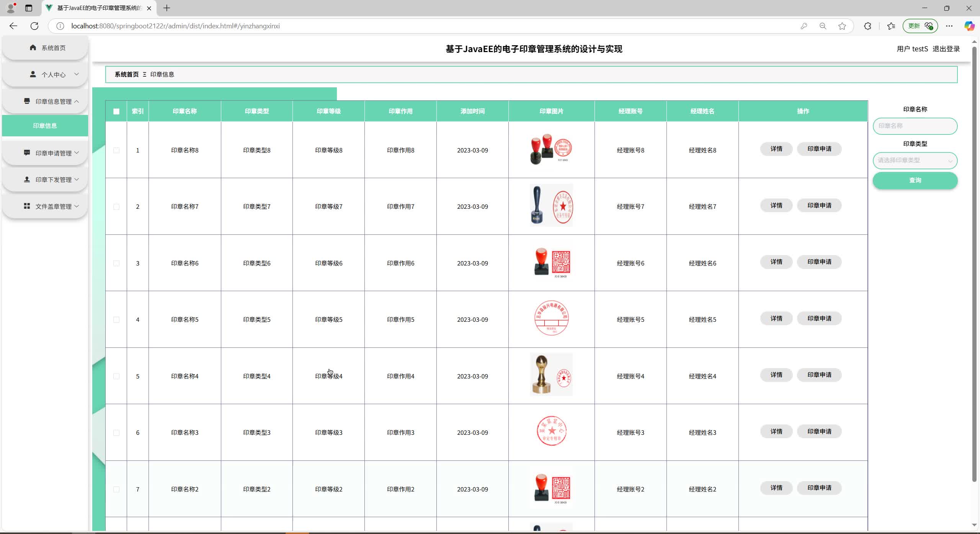Open 文件盖章管理 using its grid icon
Viewport: 980px width, 534px height.
coord(27,206)
